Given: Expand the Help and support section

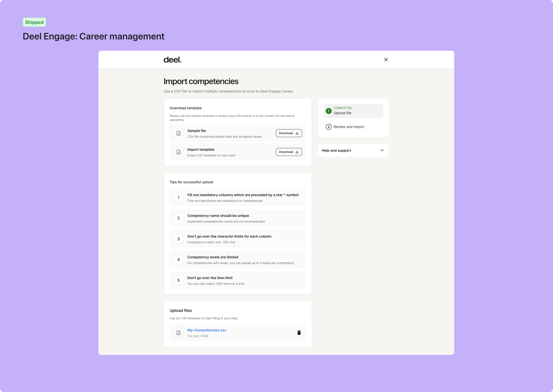Looking at the screenshot, I should point(353,150).
